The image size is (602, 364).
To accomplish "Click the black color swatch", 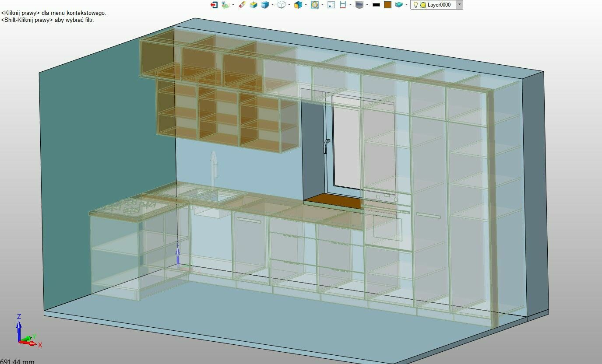I will 376,5.
